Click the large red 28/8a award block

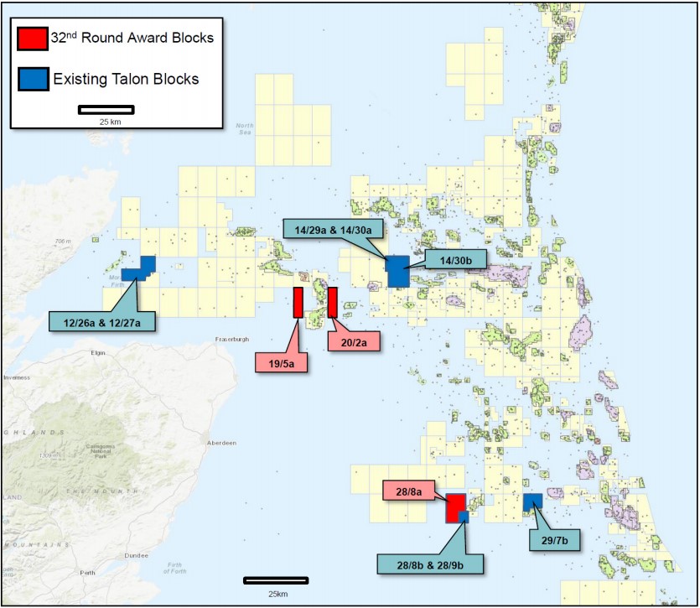[454, 505]
